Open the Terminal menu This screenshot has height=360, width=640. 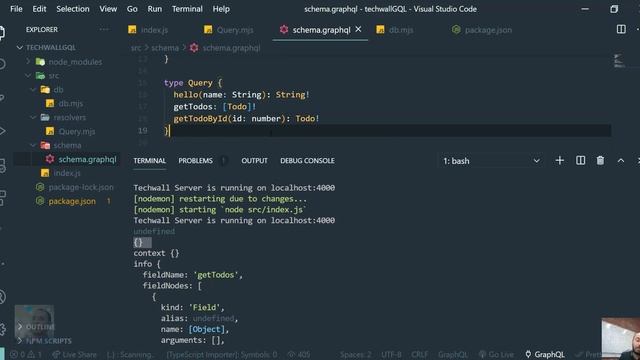coord(187,9)
